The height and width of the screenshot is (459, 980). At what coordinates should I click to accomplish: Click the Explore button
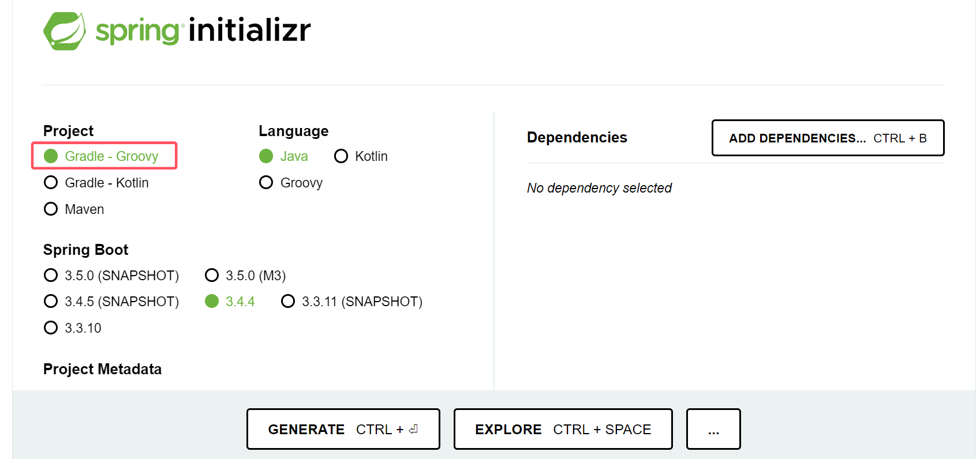[x=563, y=429]
